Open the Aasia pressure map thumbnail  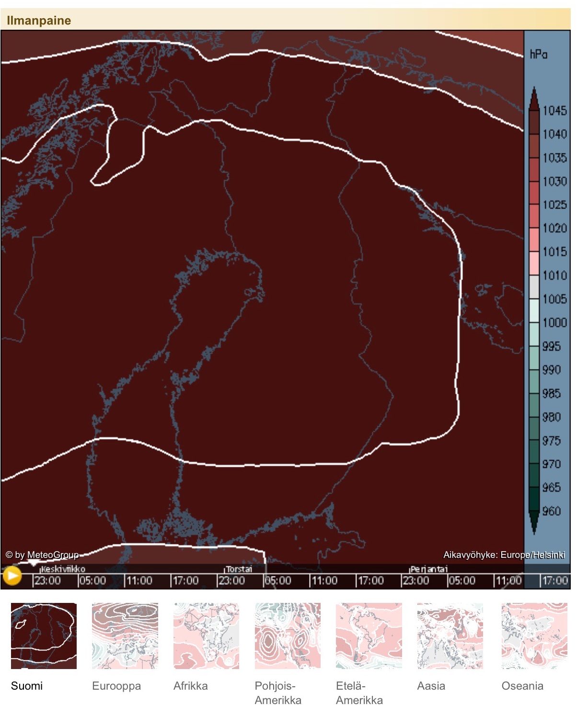point(450,636)
